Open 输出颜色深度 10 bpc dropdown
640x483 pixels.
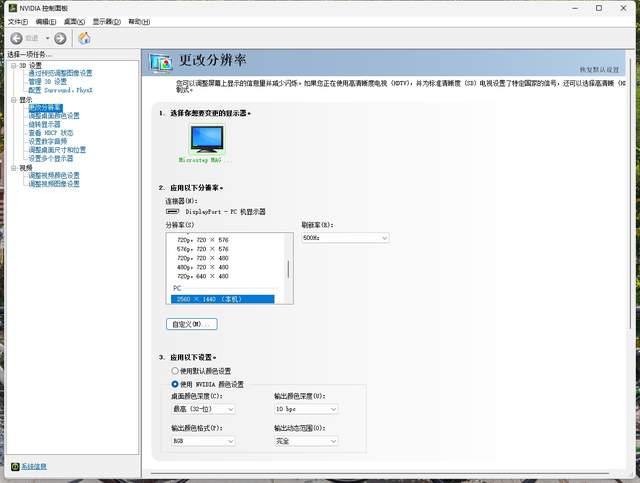tap(306, 409)
